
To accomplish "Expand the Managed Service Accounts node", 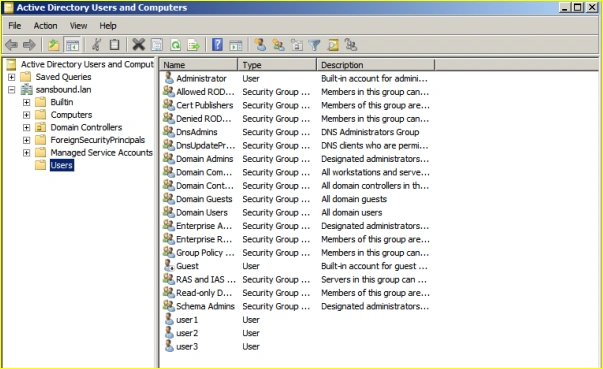I will pyautogui.click(x=26, y=153).
